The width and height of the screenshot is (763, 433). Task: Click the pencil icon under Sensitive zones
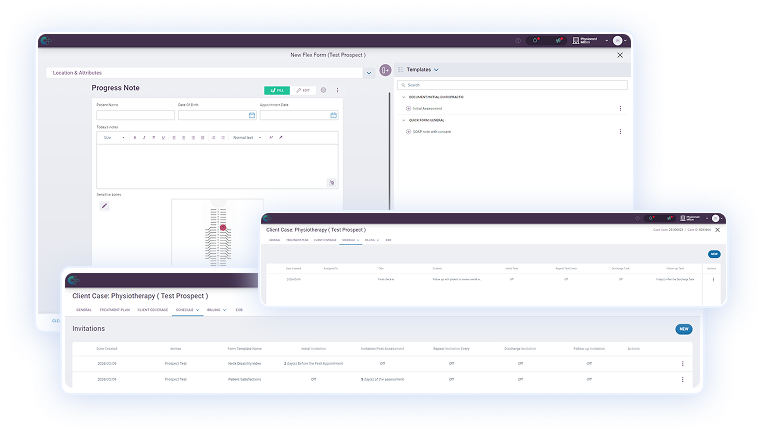(x=104, y=206)
